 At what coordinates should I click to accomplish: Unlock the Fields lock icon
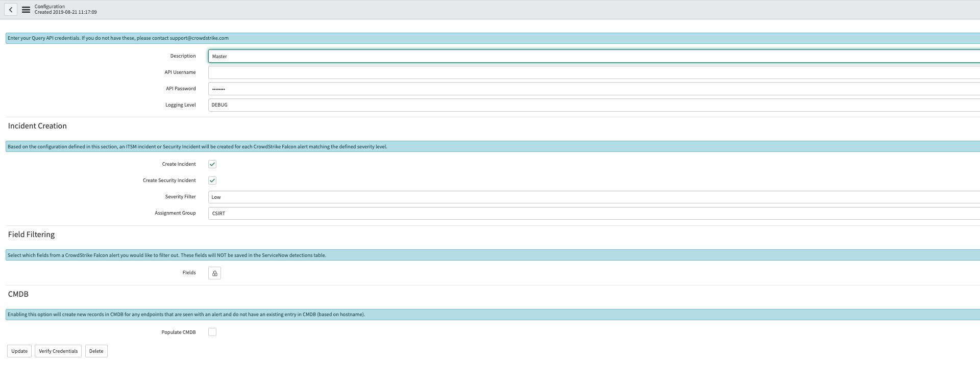pyautogui.click(x=214, y=273)
